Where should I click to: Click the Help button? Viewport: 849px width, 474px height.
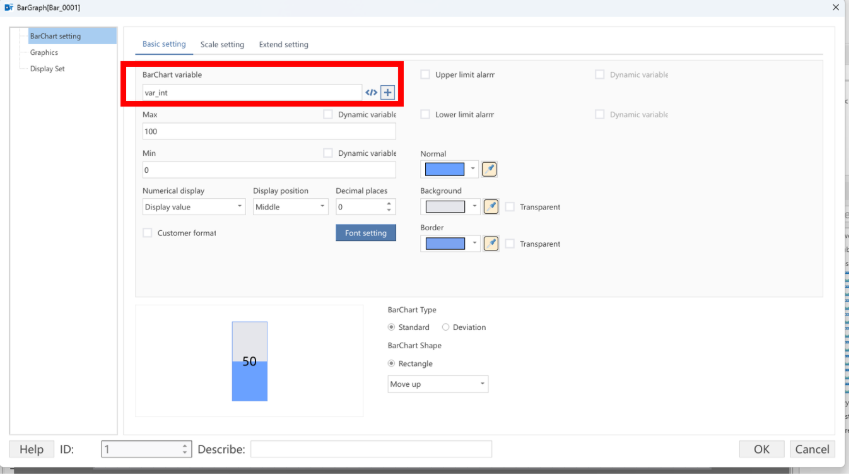pos(31,449)
